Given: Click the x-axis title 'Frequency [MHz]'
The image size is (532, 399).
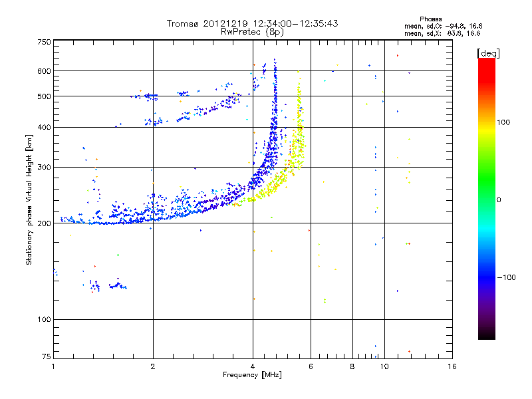Looking at the screenshot, I should [252, 375].
